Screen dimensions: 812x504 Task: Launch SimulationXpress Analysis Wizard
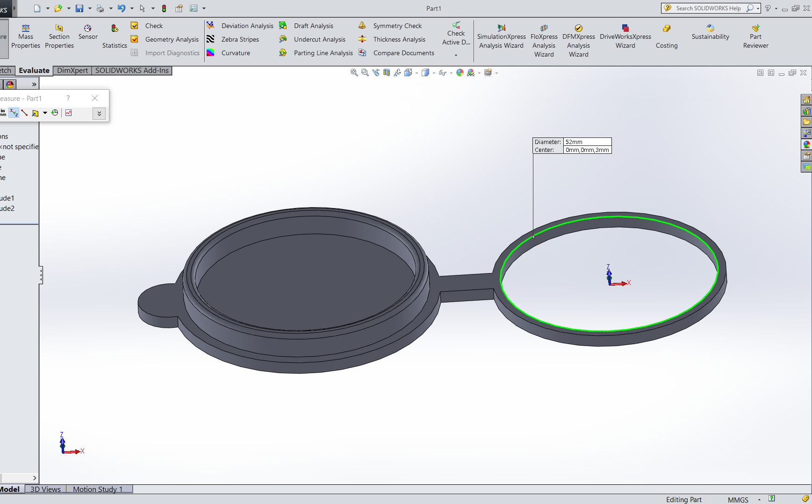click(501, 36)
